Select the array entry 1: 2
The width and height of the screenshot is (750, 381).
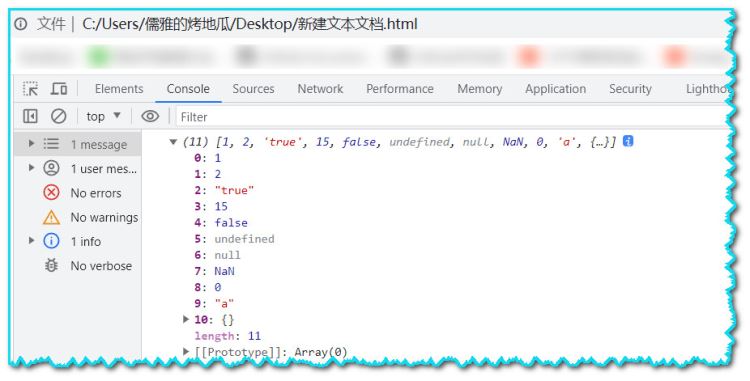pos(208,174)
